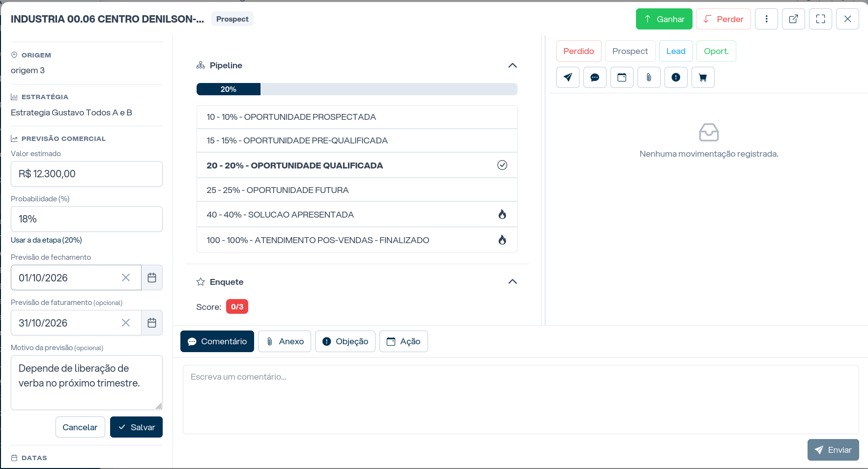The height and width of the screenshot is (469, 868).
Task: Clear the 01/10/2026 closing date
Action: click(x=126, y=278)
